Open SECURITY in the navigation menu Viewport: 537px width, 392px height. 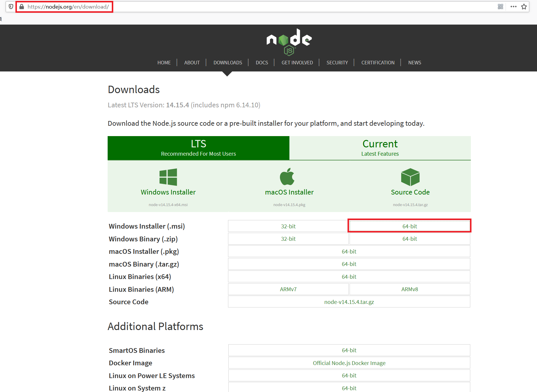tap(337, 63)
